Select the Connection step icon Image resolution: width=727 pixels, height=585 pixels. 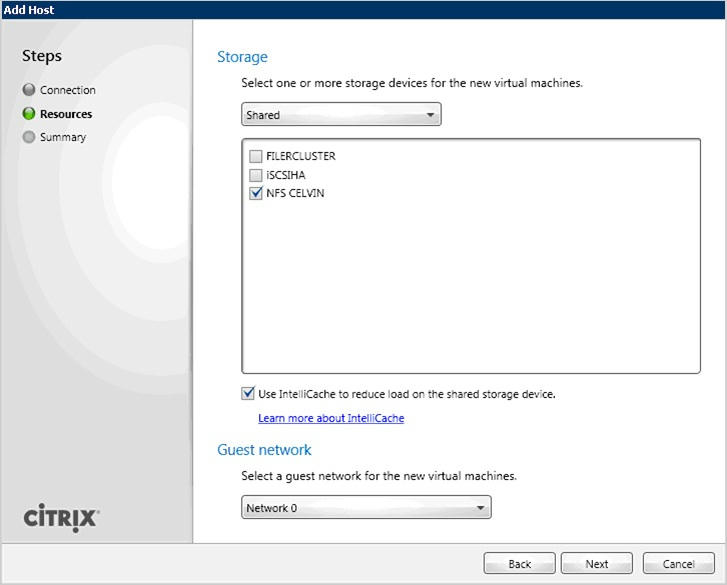(29, 89)
